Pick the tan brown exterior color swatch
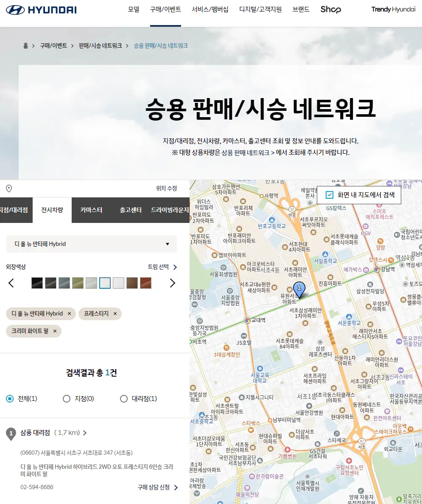This screenshot has height=504, width=422. click(x=132, y=283)
